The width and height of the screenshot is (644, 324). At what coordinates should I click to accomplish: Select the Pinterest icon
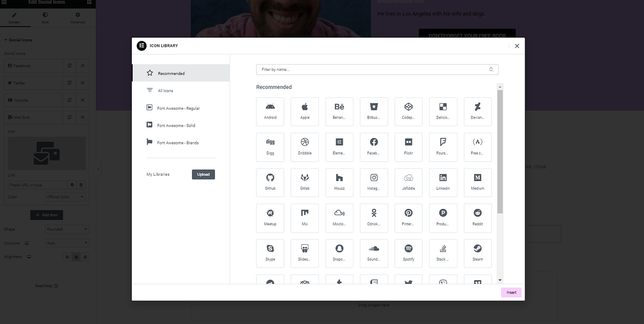coord(408,218)
